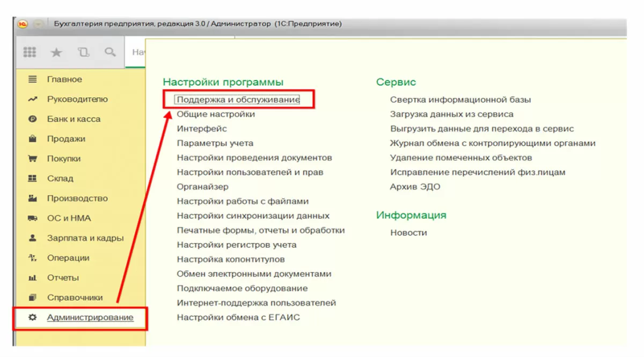Click the 1C application logo icon
Screen dimensions: 644x357
23,24
